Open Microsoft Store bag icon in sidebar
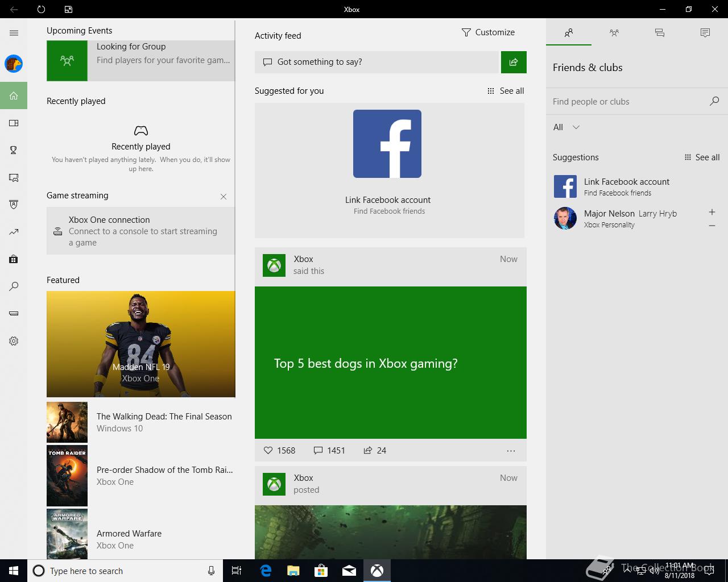 [x=14, y=259]
